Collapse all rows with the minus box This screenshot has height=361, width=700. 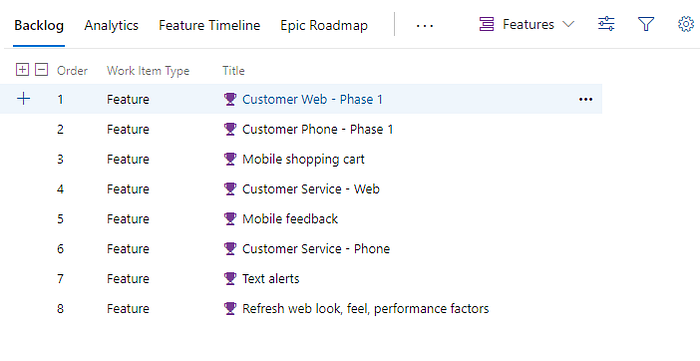point(42,70)
